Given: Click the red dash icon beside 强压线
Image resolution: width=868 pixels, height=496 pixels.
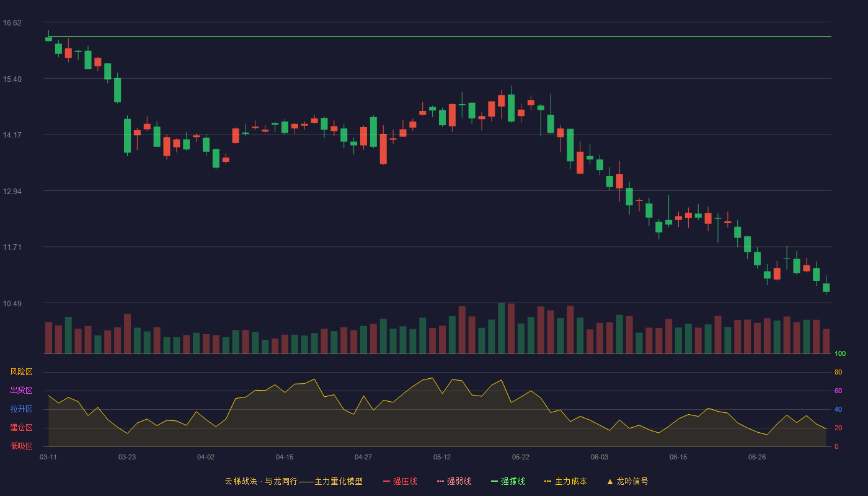Looking at the screenshot, I should tap(386, 481).
